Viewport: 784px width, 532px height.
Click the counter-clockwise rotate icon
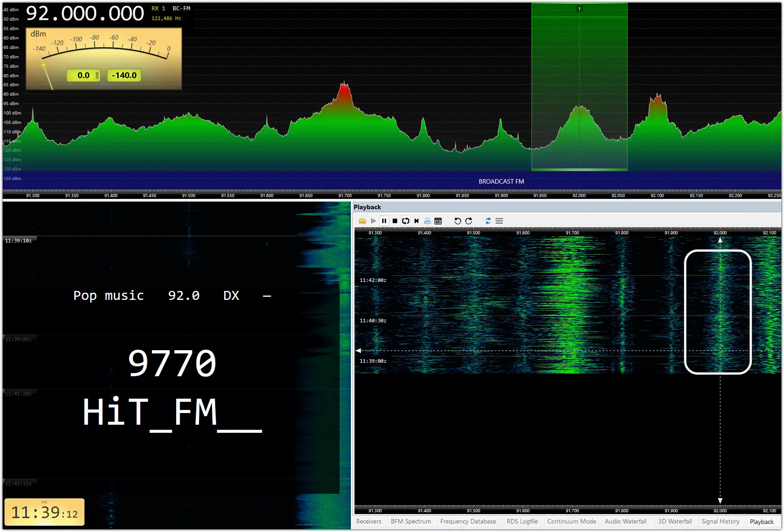[x=457, y=221]
